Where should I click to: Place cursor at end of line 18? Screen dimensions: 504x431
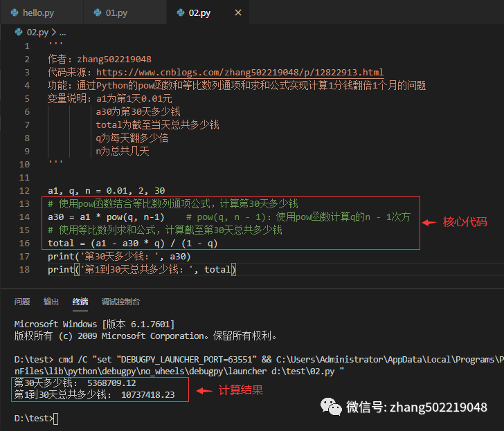pos(236,270)
